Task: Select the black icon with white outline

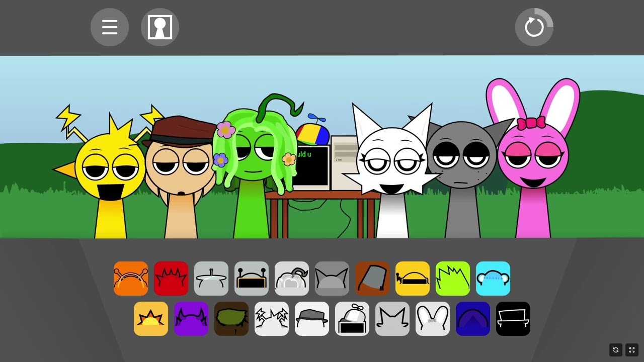Action: (x=513, y=319)
